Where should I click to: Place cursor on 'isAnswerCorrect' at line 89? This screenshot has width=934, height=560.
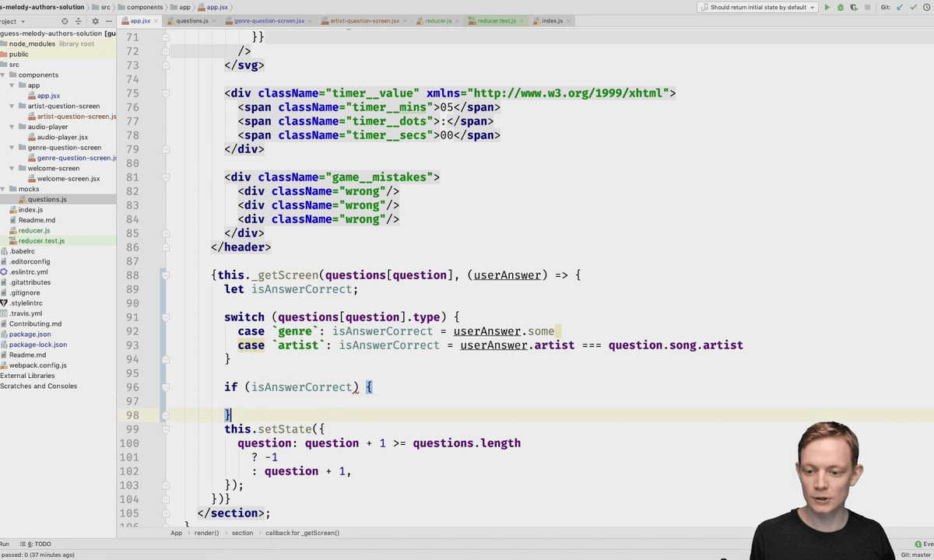[301, 289]
